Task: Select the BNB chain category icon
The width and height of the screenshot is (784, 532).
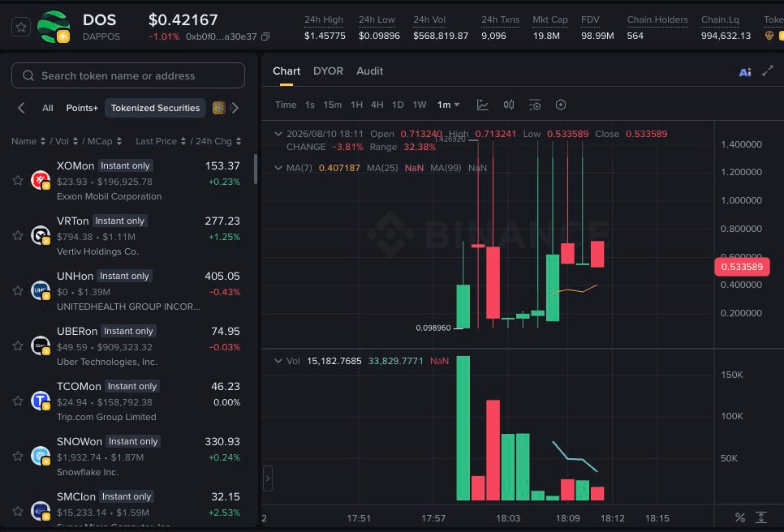Action: pyautogui.click(x=218, y=108)
